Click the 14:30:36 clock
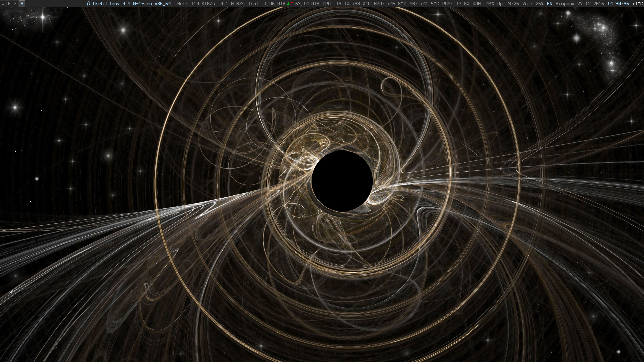The height and width of the screenshot is (362, 644). point(618,4)
